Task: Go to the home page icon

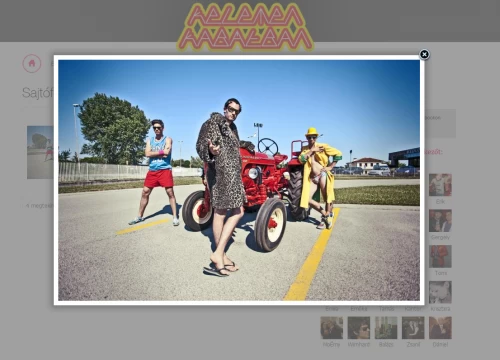Action: [x=32, y=63]
